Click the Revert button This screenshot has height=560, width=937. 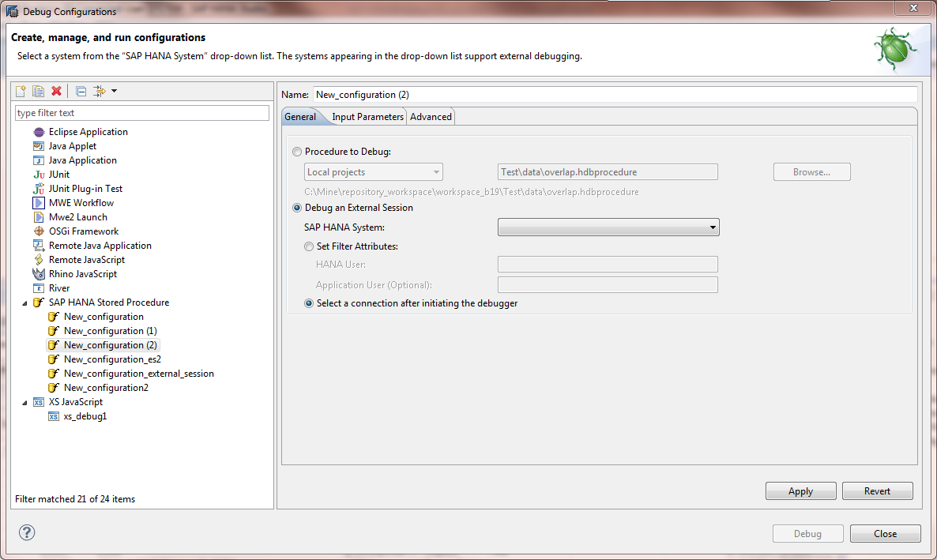[877, 491]
